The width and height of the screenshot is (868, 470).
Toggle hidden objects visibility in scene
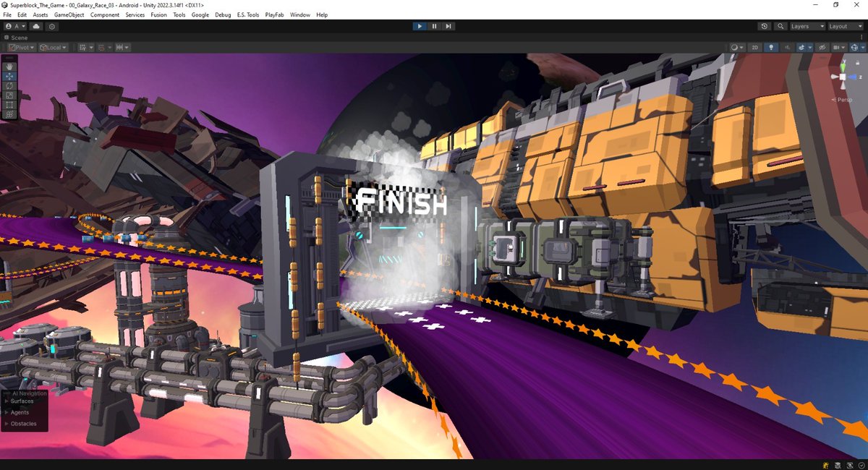click(822, 47)
